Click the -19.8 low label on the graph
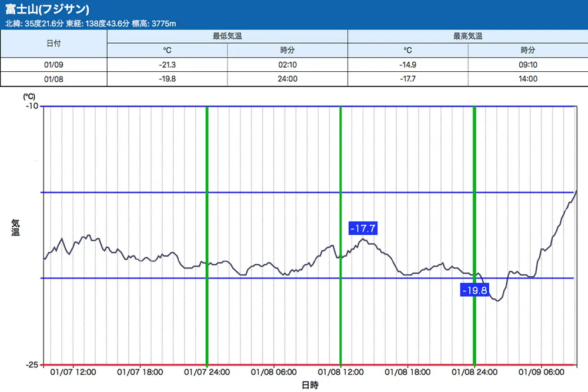The height and width of the screenshot is (392, 588). point(475,290)
